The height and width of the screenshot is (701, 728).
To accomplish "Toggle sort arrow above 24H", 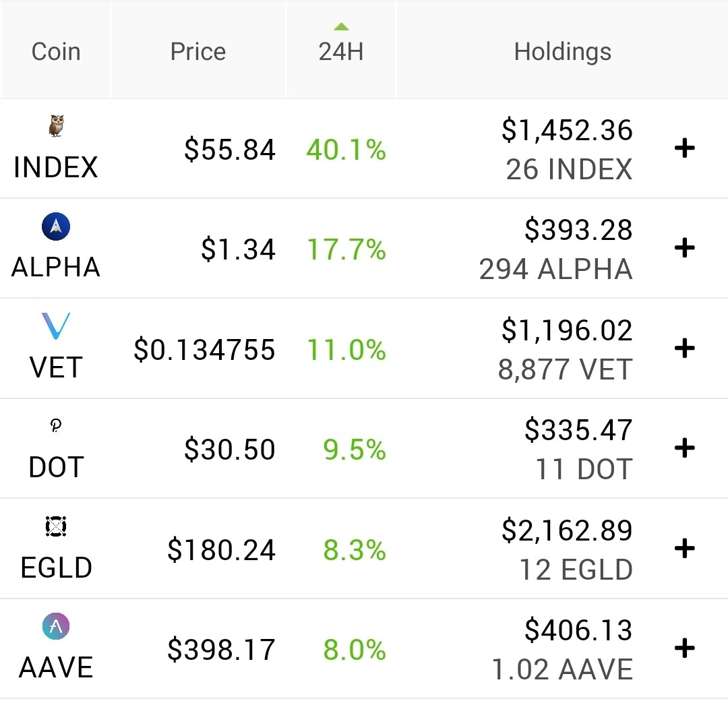I will [341, 26].
